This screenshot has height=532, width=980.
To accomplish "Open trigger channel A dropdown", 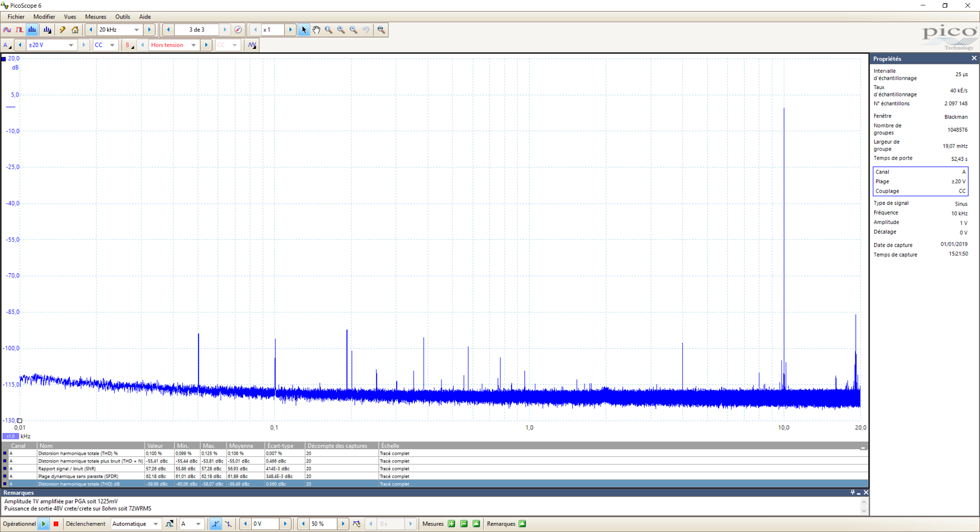I will pyautogui.click(x=198, y=524).
